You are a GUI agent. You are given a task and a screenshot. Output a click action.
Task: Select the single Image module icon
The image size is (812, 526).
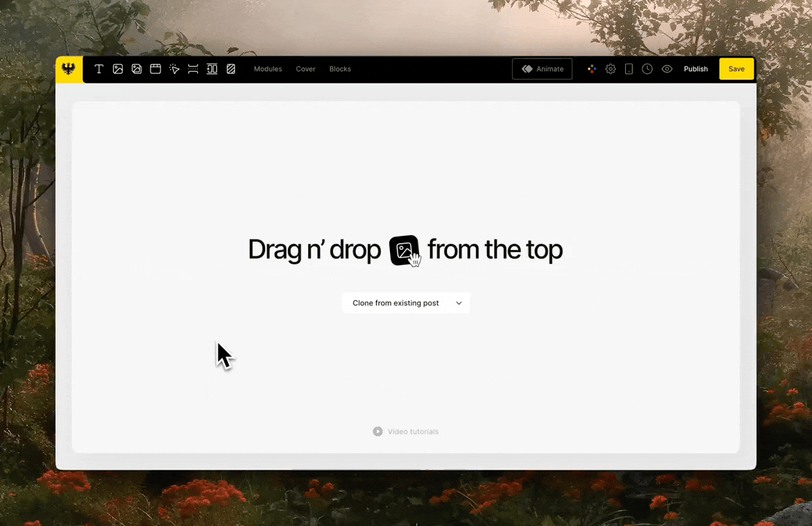118,69
